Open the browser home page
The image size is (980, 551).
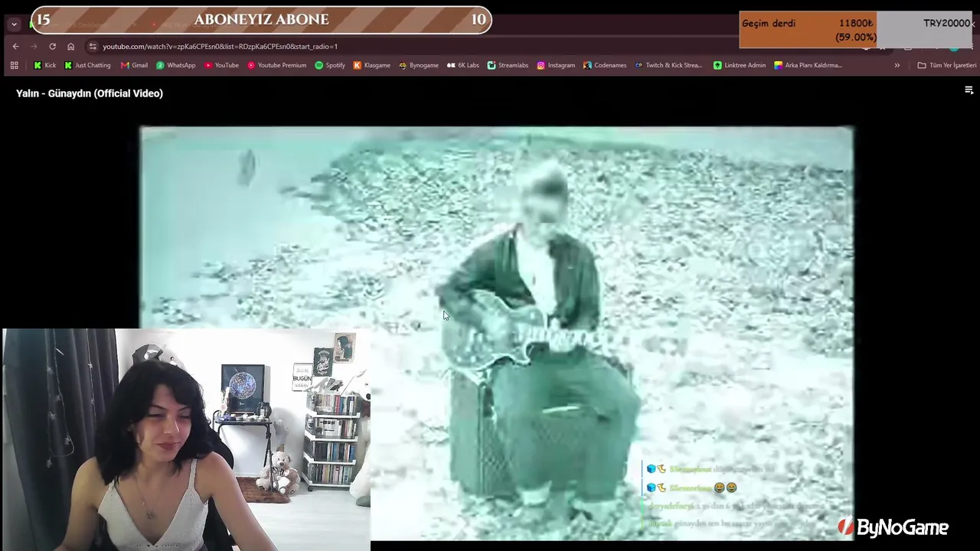(70, 47)
